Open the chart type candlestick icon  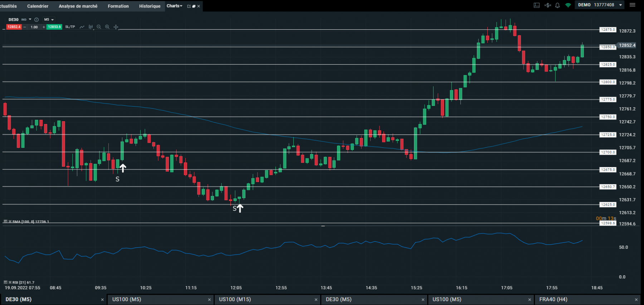click(x=91, y=27)
